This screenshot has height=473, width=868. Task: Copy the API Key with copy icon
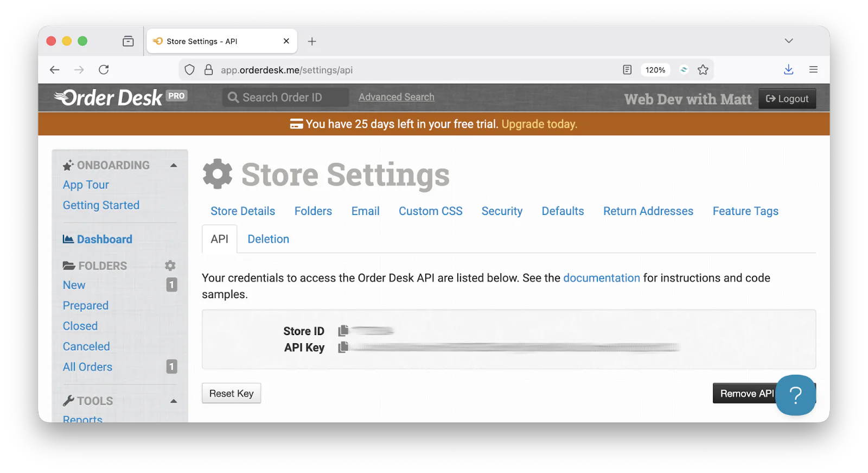pos(343,347)
